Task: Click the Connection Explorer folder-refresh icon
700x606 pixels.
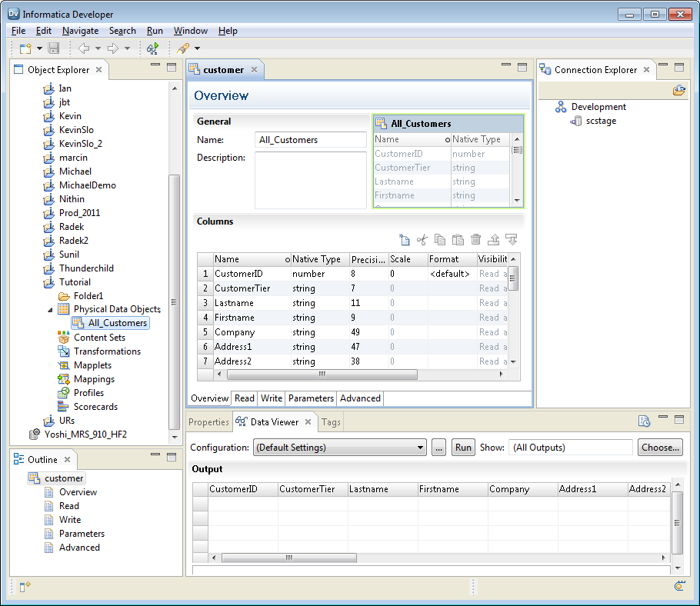Action: coord(679,91)
